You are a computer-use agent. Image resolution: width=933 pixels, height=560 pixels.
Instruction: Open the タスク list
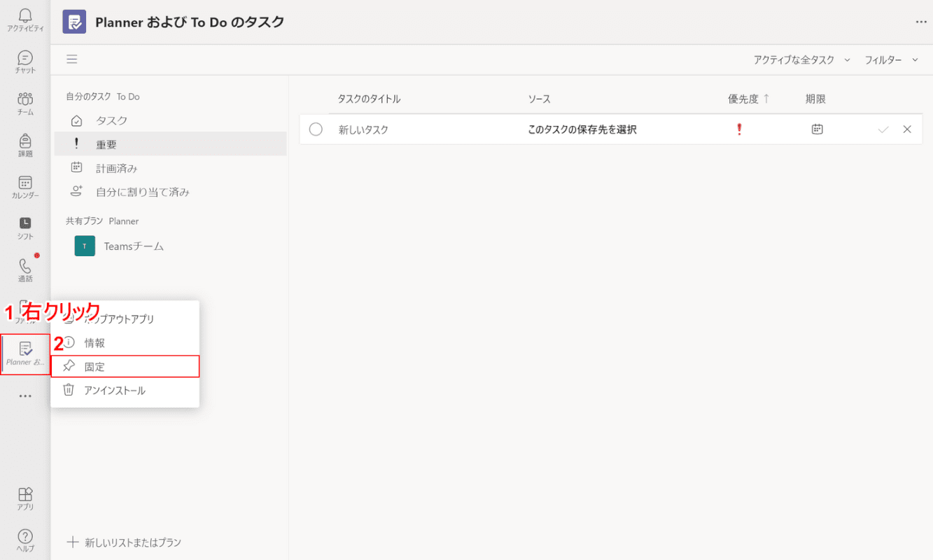click(x=171, y=120)
